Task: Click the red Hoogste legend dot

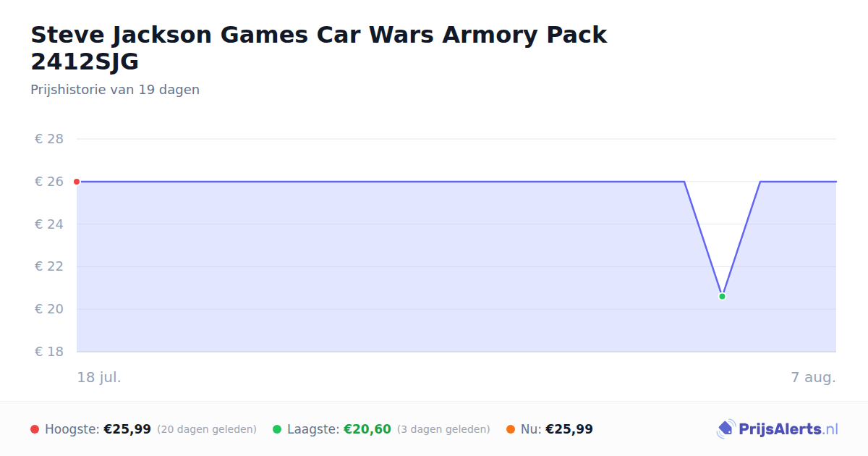Action: [x=35, y=429]
